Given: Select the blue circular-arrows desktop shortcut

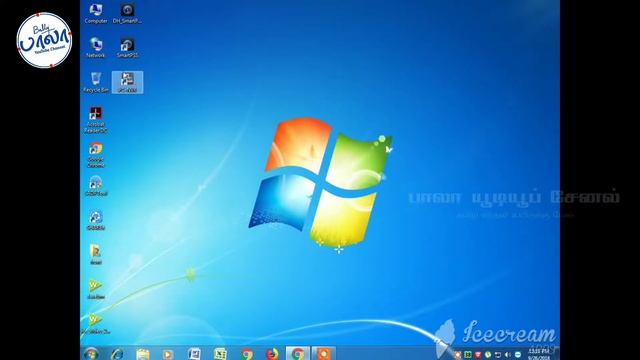Looking at the screenshot, I should tap(96, 220).
